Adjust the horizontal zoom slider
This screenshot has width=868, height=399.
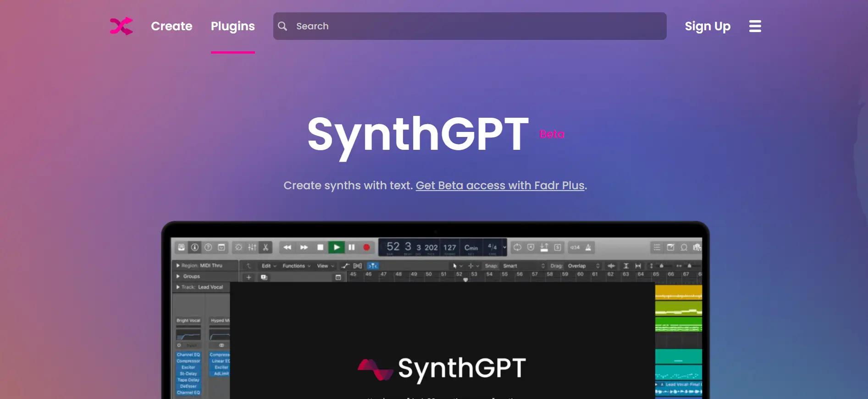click(689, 266)
